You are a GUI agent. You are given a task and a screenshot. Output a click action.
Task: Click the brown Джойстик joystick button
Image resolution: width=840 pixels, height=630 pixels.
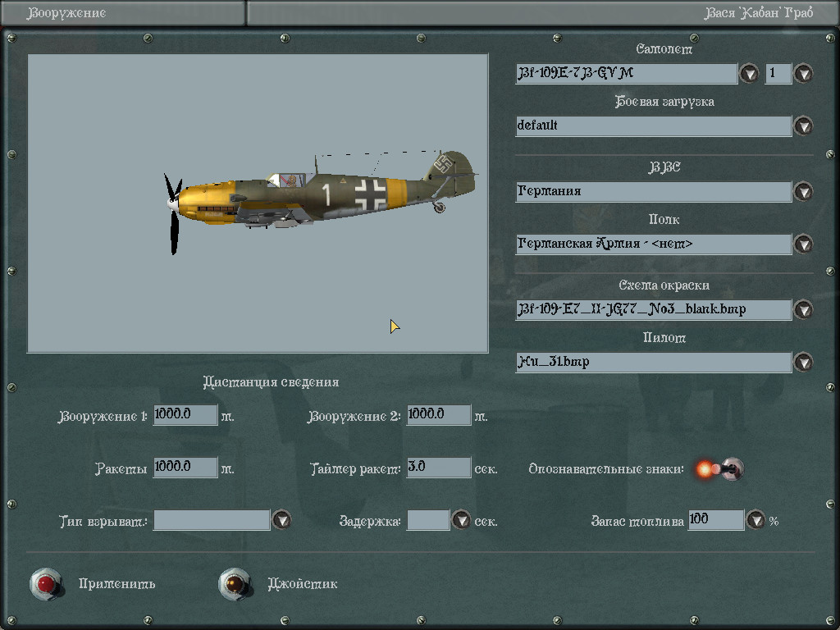coord(235,584)
